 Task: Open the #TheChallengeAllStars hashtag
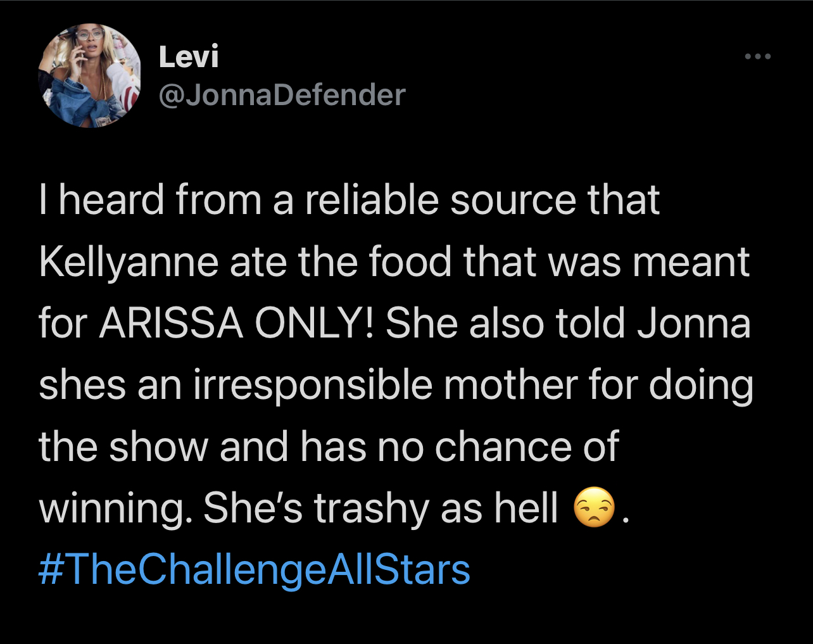click(255, 569)
